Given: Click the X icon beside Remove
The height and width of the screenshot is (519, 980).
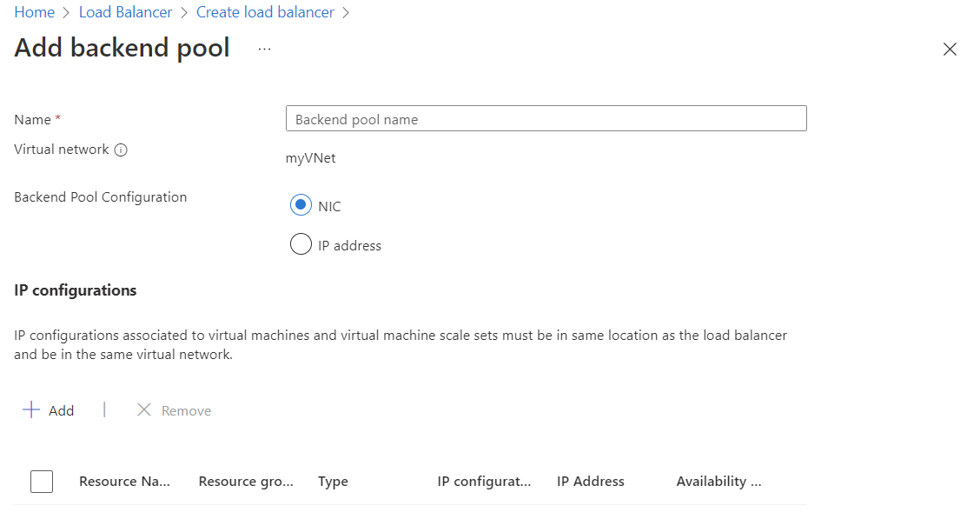Looking at the screenshot, I should [144, 409].
